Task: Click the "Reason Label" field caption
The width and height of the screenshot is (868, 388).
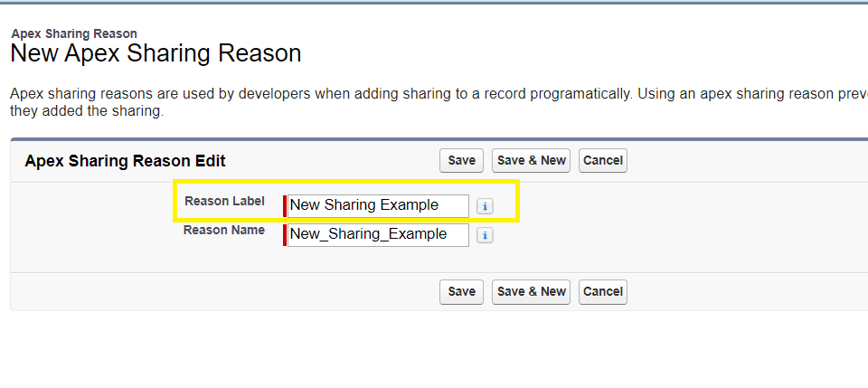Action: point(224,201)
